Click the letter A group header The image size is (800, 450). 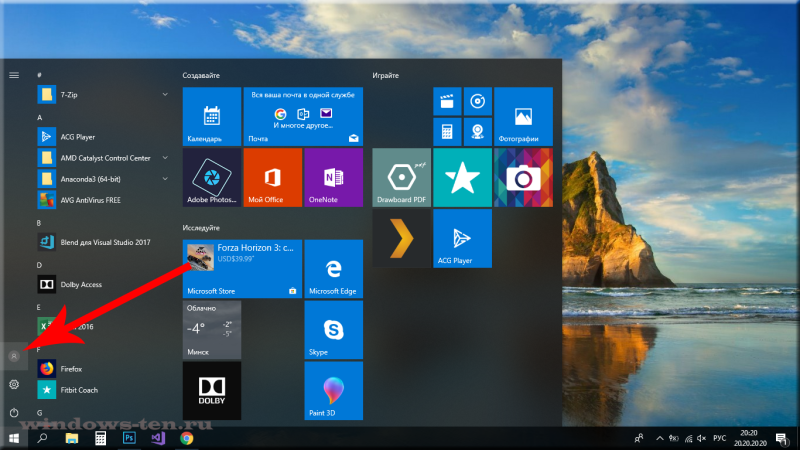pos(39,117)
